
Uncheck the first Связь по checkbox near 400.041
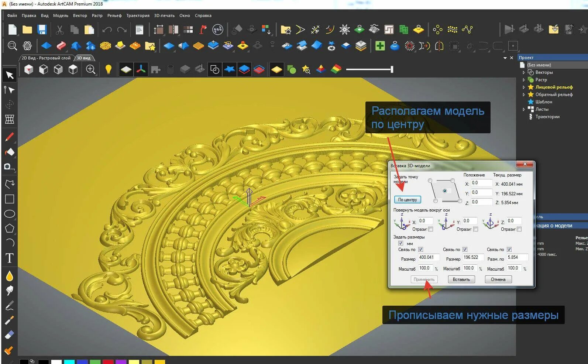[420, 250]
